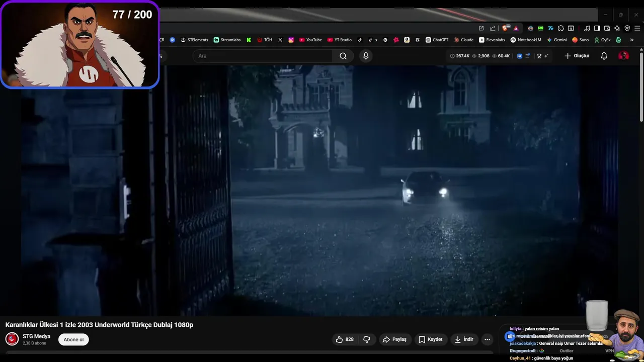Open Claude bookmark
Screen dimensions: 644x362
pyautogui.click(x=463, y=40)
